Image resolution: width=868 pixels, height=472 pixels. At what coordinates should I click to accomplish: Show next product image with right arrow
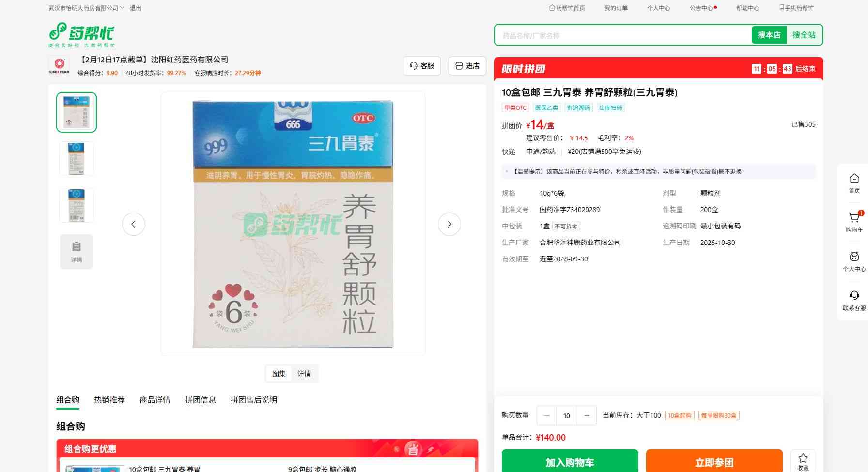(x=449, y=224)
